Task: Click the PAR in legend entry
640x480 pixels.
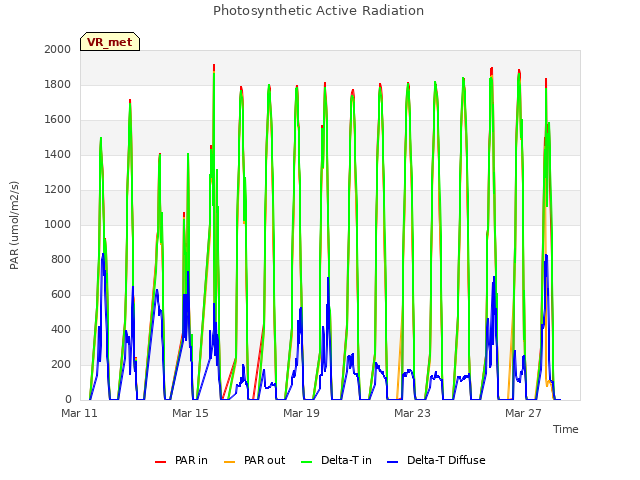Action: pyautogui.click(x=181, y=460)
